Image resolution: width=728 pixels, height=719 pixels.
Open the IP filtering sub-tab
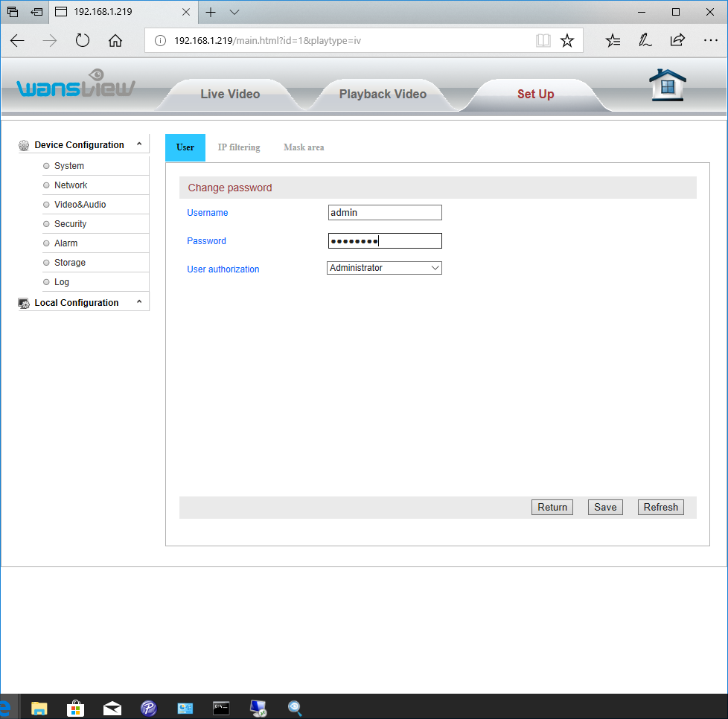(x=239, y=147)
